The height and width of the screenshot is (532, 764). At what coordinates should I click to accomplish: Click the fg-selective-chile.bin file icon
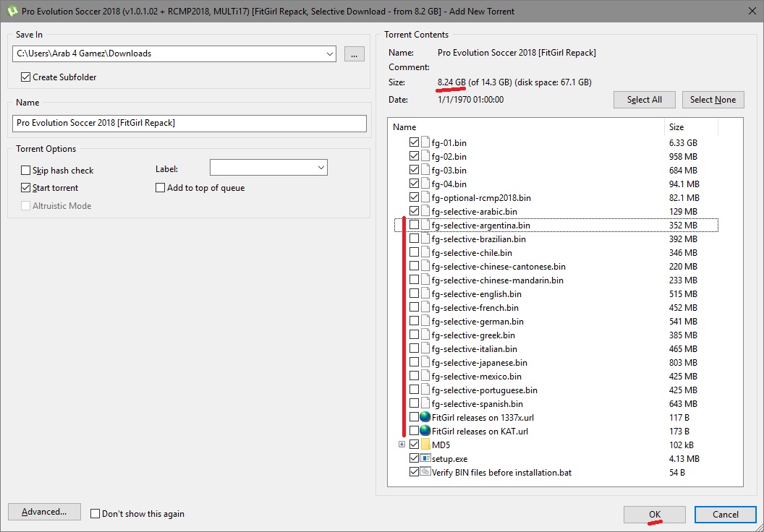425,252
